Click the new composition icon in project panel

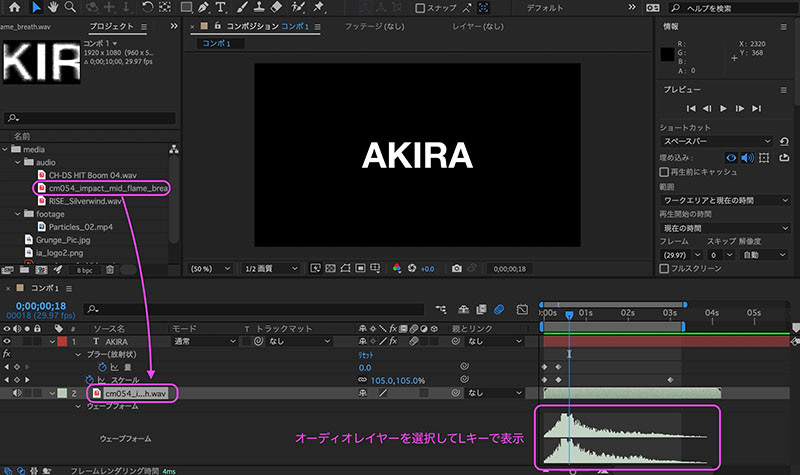[41, 270]
